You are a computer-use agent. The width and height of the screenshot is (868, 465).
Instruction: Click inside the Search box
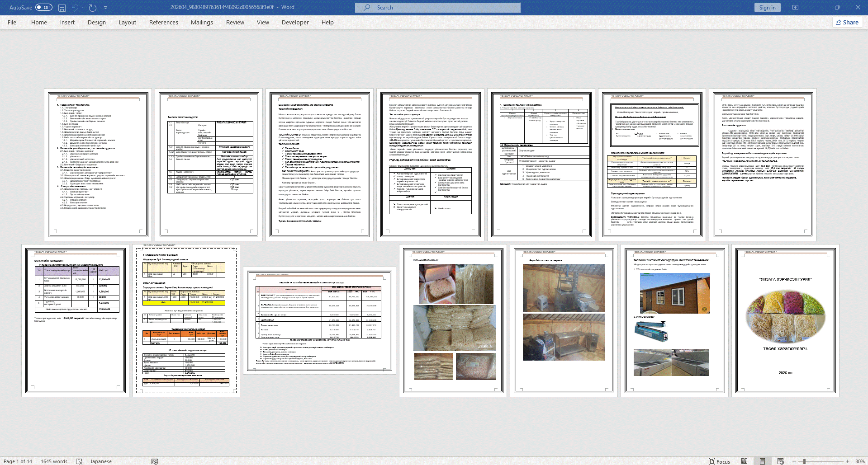437,7
